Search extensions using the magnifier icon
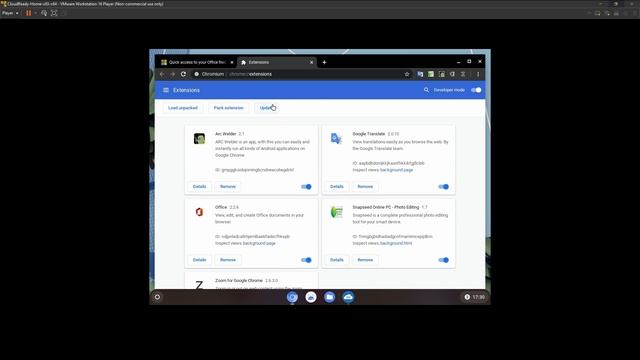 click(426, 90)
